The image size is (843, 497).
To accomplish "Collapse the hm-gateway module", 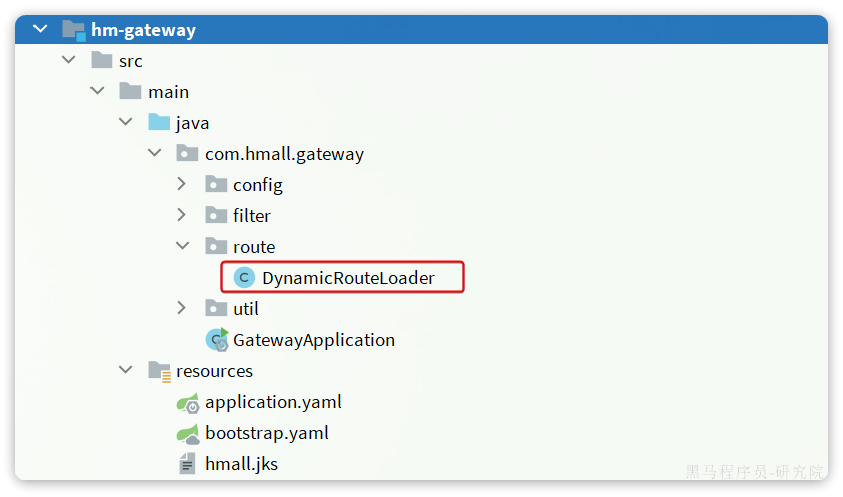I will coord(40,29).
